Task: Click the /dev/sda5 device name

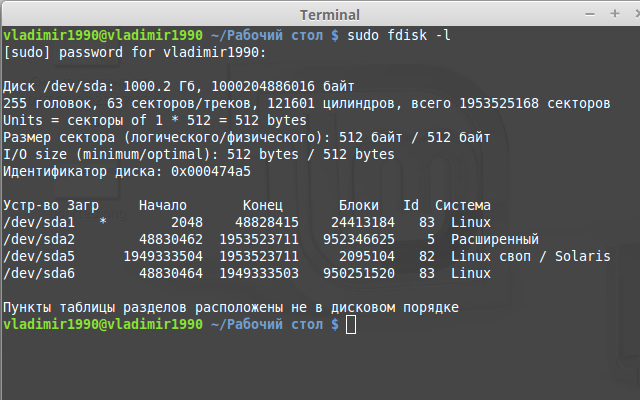Action: click(40, 256)
